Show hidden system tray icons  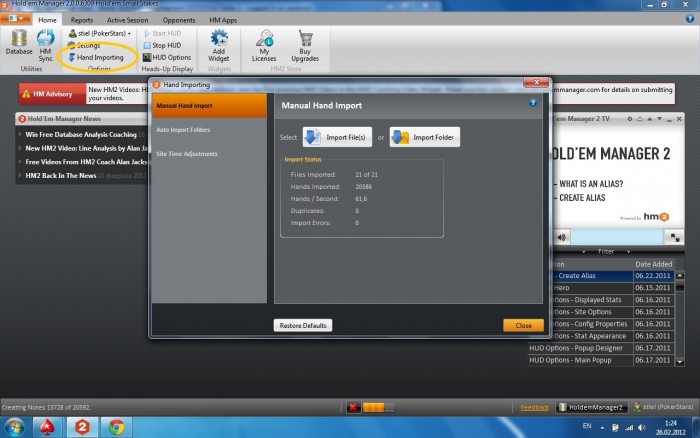click(602, 428)
